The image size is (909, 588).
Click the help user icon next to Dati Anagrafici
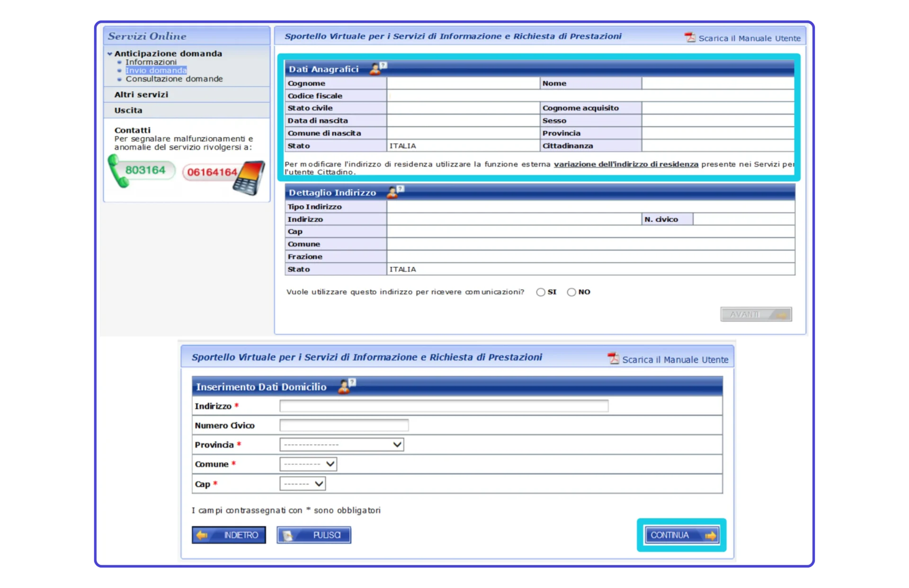pos(378,69)
